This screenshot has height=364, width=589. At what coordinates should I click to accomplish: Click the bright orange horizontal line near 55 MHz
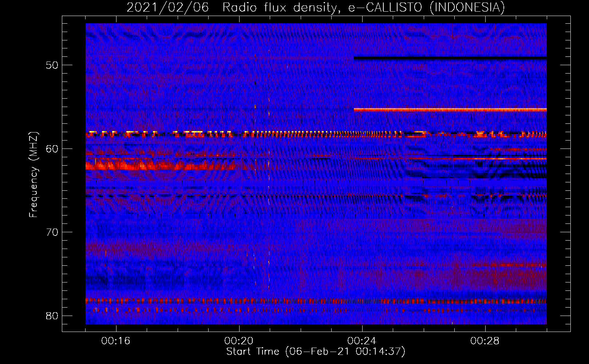point(450,110)
